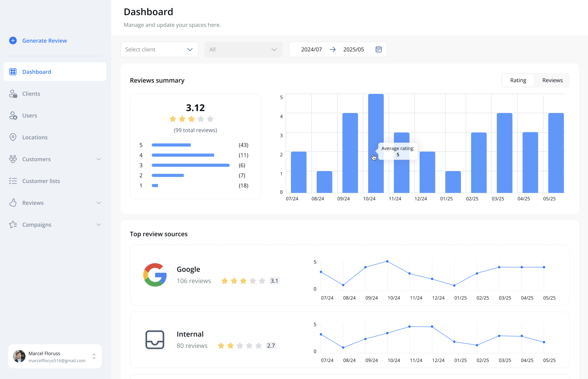Click the 03/25 bar in ratings chart
Screen dimensions: 588x379
coord(504,153)
